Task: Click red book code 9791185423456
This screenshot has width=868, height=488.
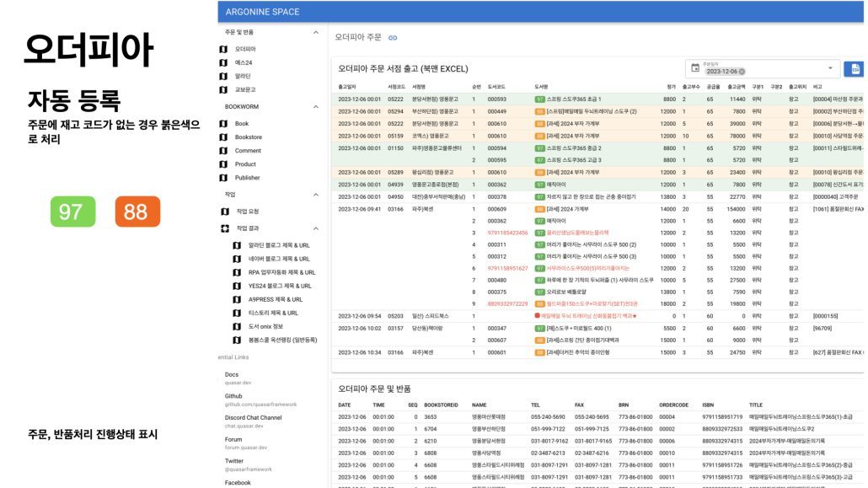Action: (507, 232)
